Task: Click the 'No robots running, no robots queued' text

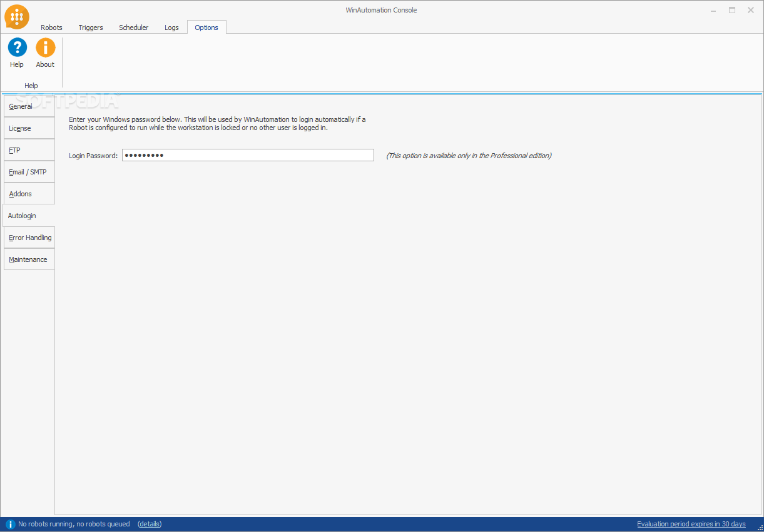Action: [74, 524]
